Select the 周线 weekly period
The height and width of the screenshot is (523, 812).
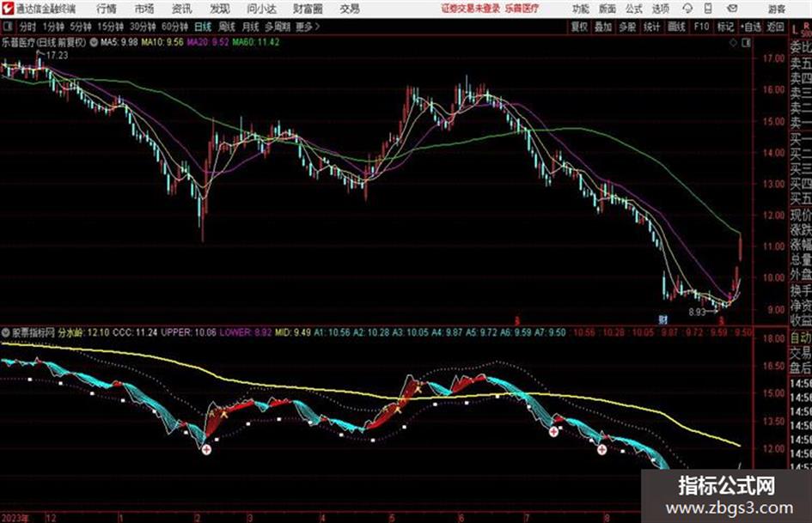[227, 27]
